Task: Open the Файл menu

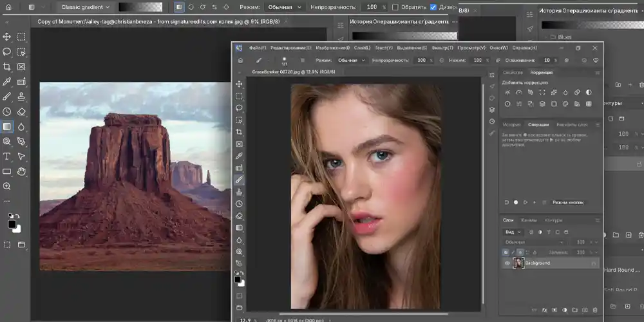Action: pyautogui.click(x=258, y=48)
